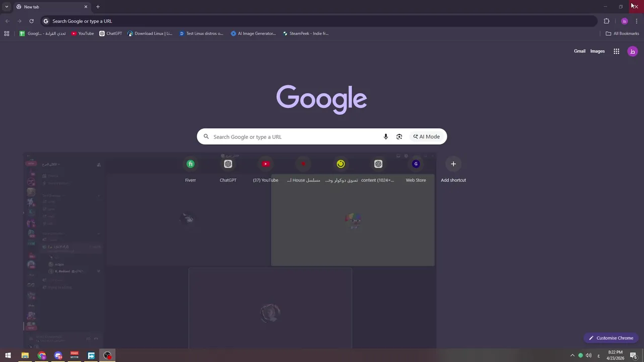Open the first Chrome taskbar icon
The height and width of the screenshot is (362, 644).
(42, 355)
